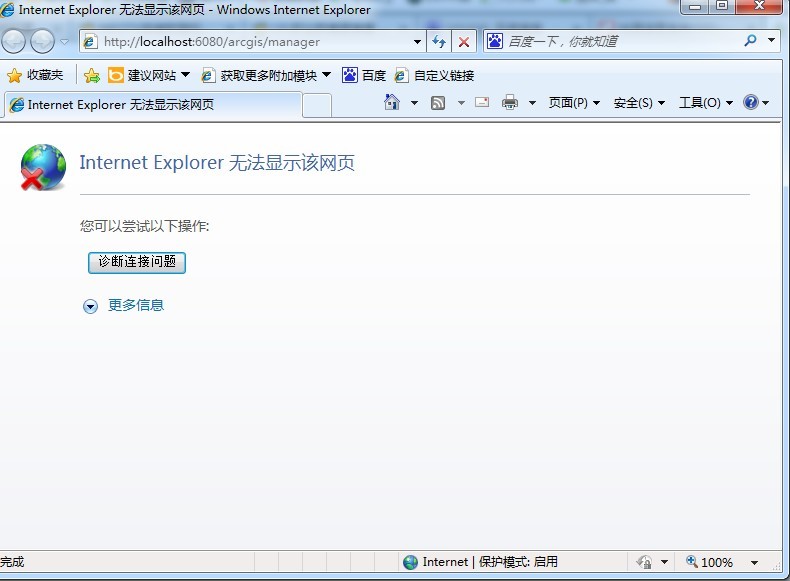Click the 完成 status bar text

[x=12, y=562]
